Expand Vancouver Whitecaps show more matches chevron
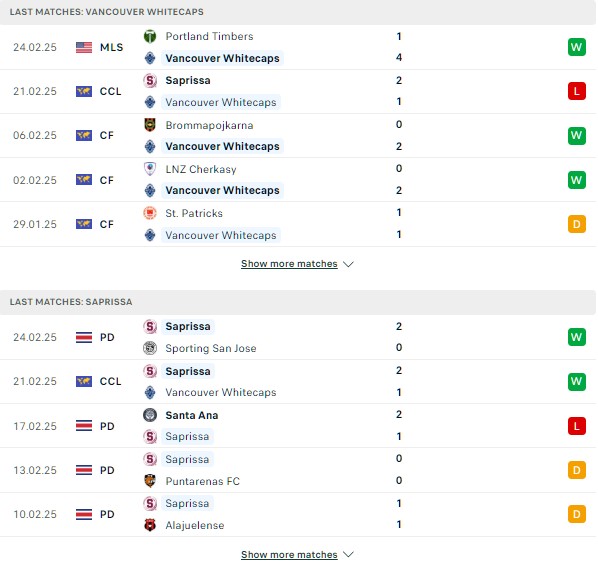 click(x=348, y=264)
